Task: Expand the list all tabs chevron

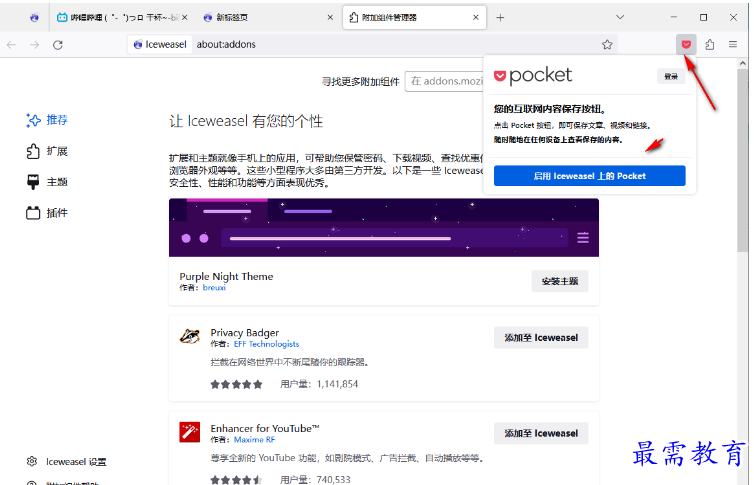Action: (621, 17)
